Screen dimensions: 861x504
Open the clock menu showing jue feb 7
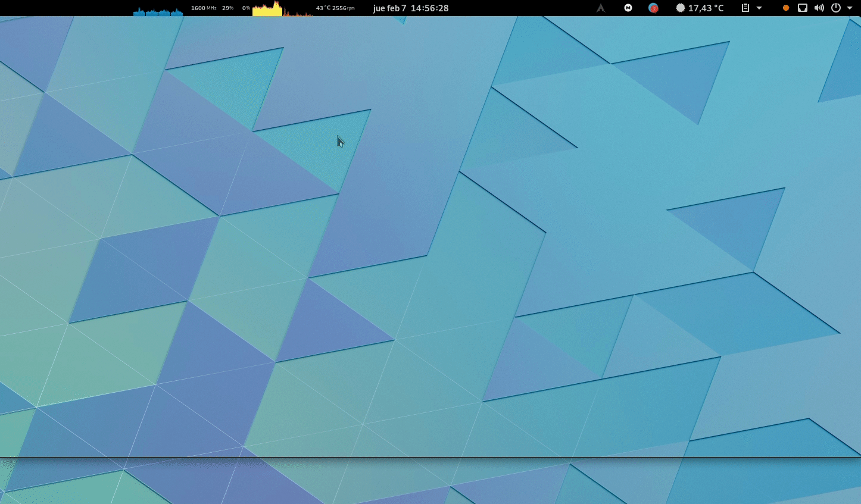pos(411,8)
